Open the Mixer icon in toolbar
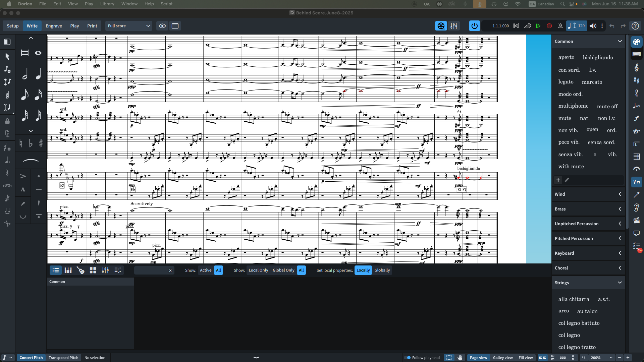Viewport: 644px width, 362px height. point(454,26)
